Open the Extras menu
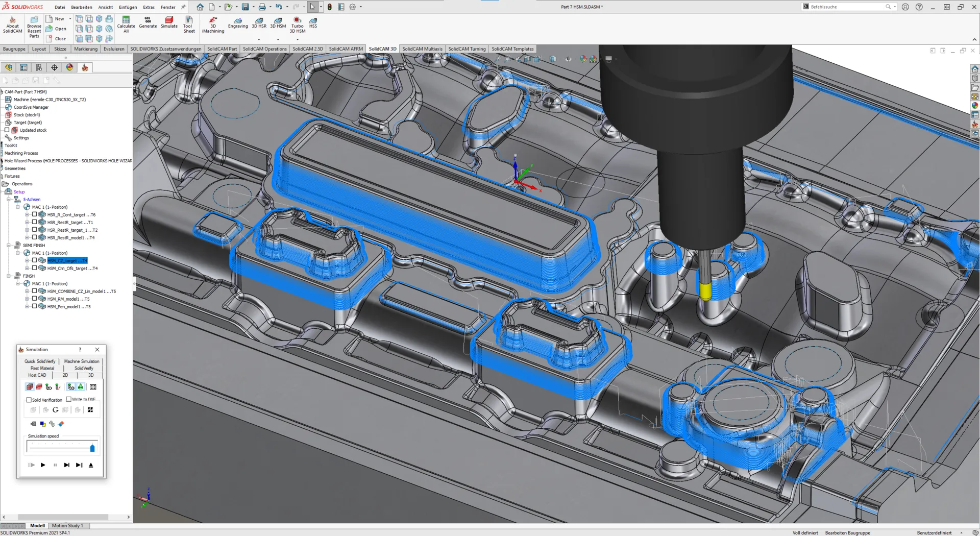980x536 pixels. 149,7
